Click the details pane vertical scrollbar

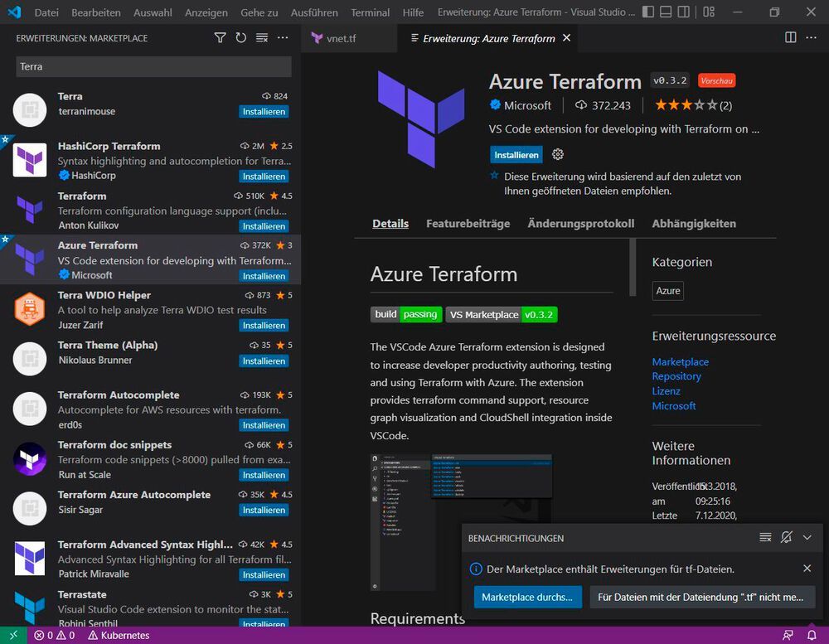point(633,267)
